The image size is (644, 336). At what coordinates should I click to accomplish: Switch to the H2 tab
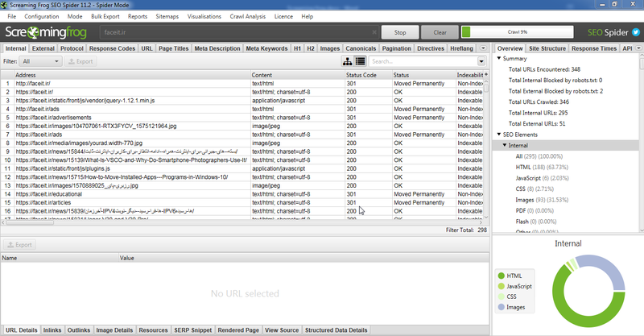coord(311,48)
